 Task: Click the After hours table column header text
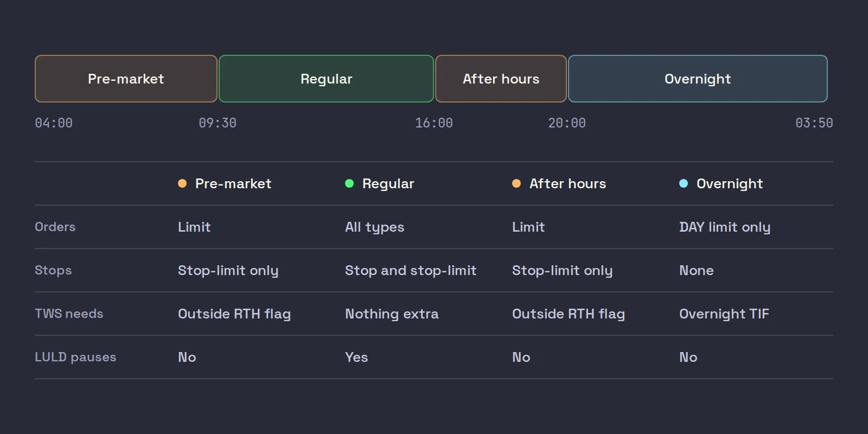pyautogui.click(x=567, y=183)
